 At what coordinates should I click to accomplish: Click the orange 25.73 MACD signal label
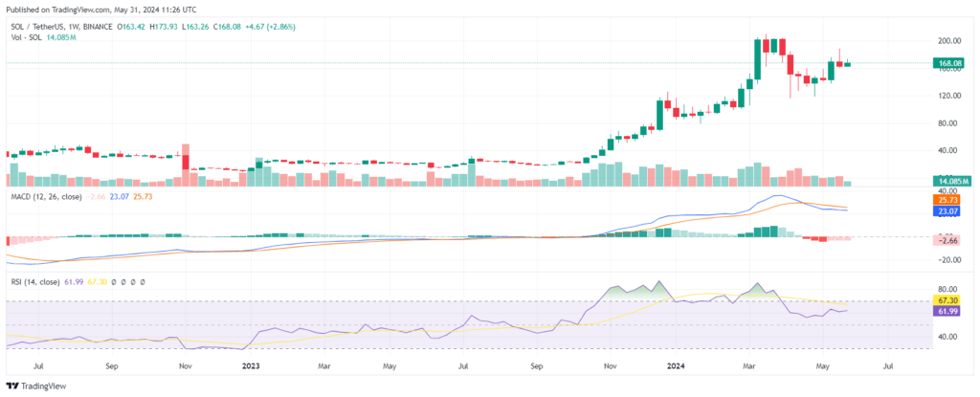pos(952,199)
